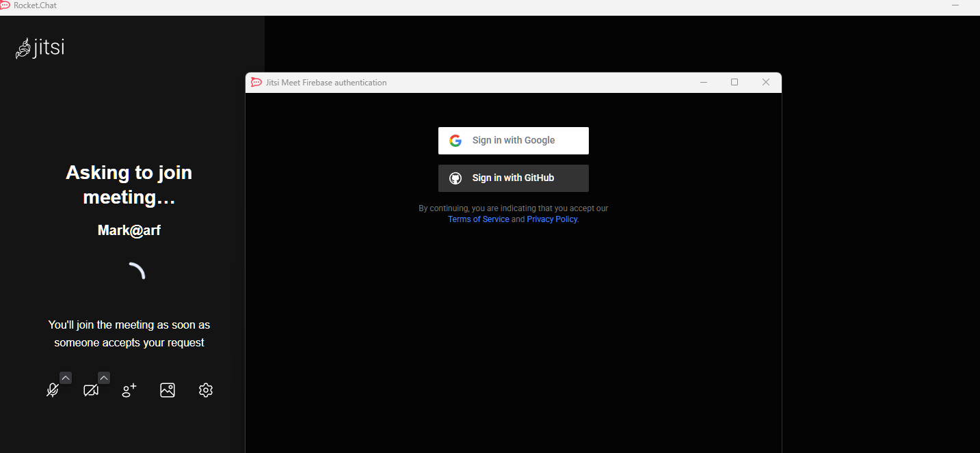Maximize the Firebase authentication window
This screenshot has width=980, height=453.
pos(734,83)
